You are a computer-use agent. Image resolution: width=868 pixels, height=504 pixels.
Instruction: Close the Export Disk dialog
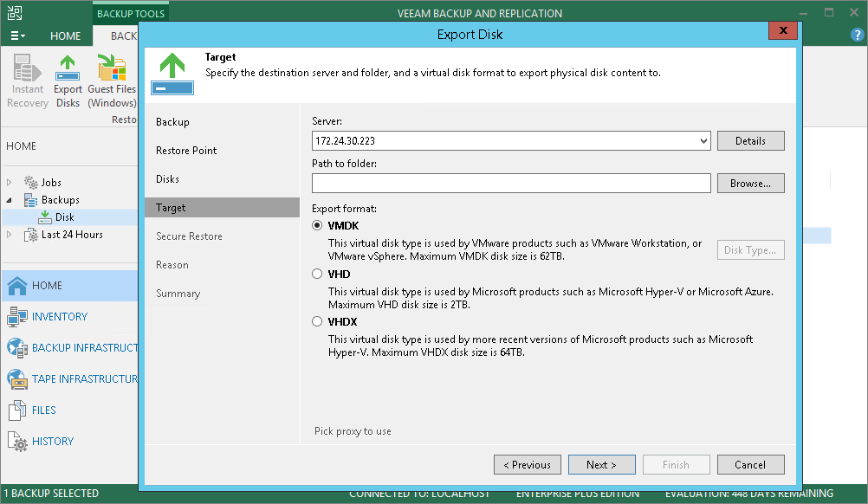pyautogui.click(x=783, y=30)
